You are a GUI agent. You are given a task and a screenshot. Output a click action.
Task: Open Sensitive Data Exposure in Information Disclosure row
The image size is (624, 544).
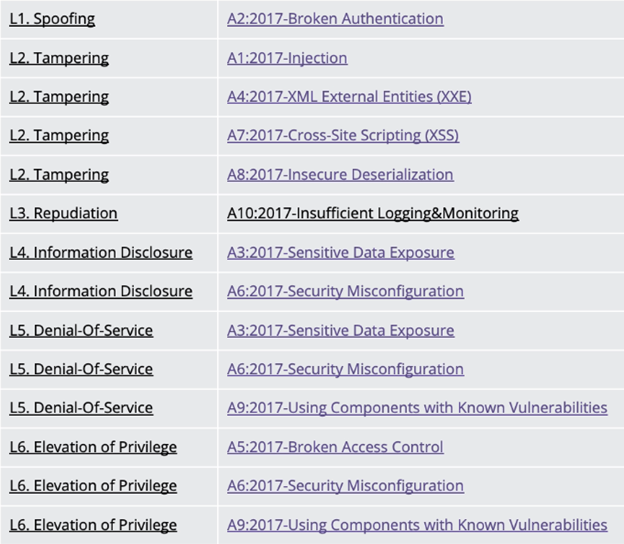[340, 253]
